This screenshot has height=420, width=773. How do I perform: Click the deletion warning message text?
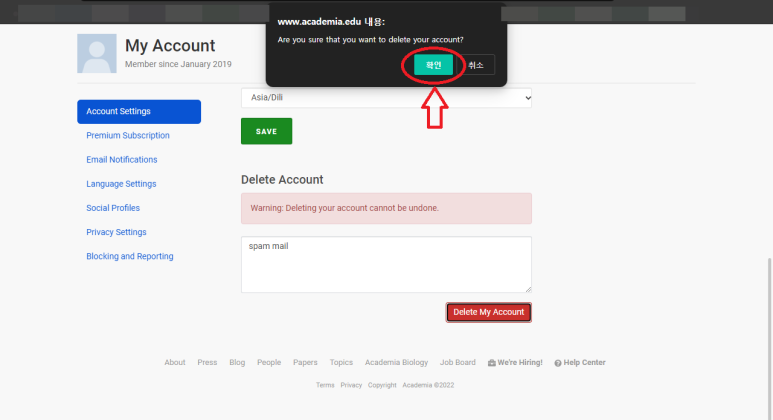[x=345, y=208]
